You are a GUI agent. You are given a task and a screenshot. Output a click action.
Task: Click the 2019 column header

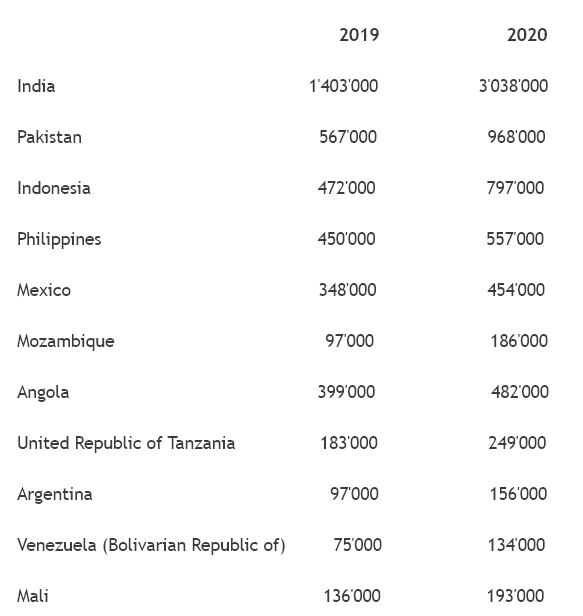point(359,35)
